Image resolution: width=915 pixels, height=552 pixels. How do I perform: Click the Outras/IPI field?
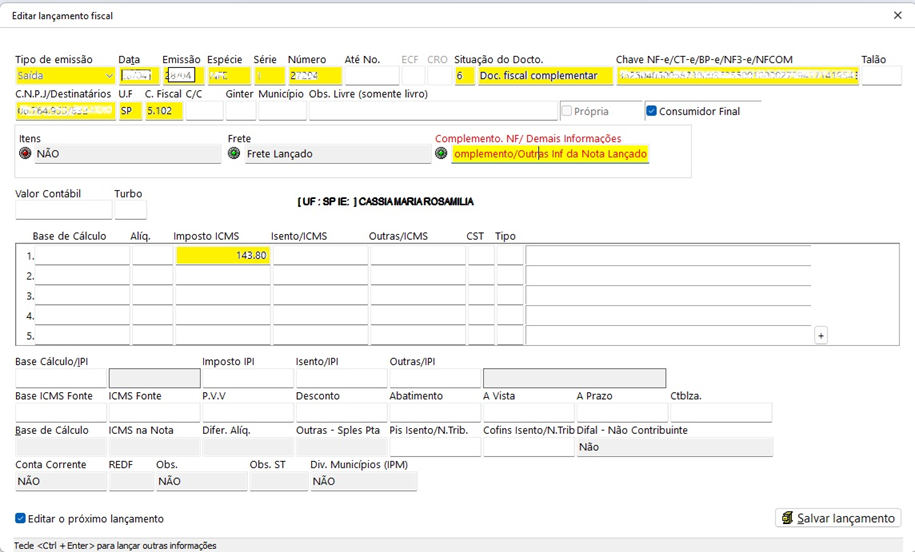pos(435,378)
